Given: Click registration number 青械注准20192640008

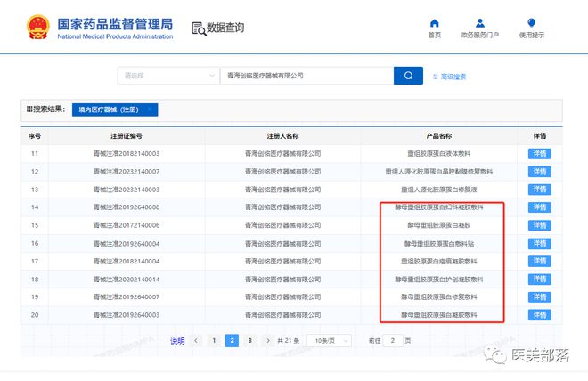Looking at the screenshot, I should (x=127, y=207).
